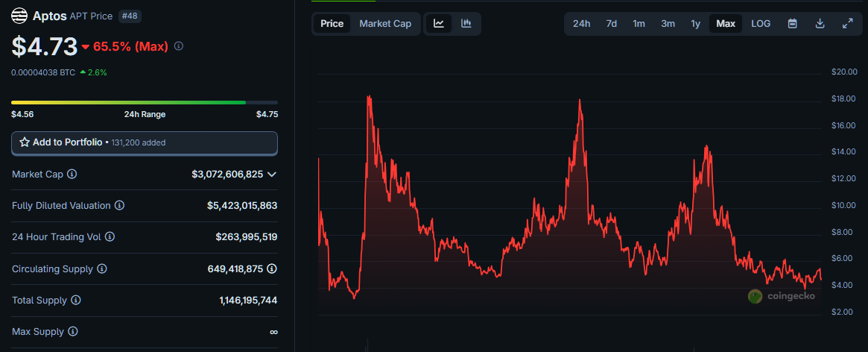
Task: Click market cap value $3,072,606,825
Action: 227,174
